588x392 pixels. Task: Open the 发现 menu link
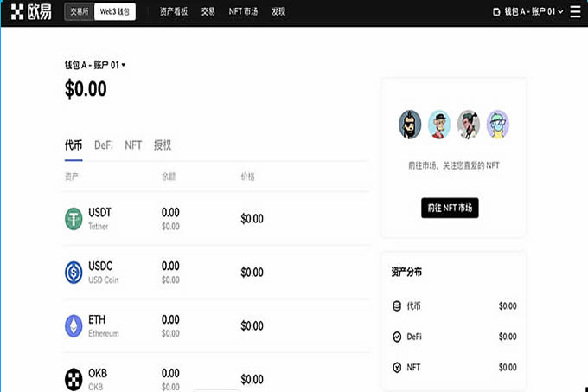pos(278,12)
